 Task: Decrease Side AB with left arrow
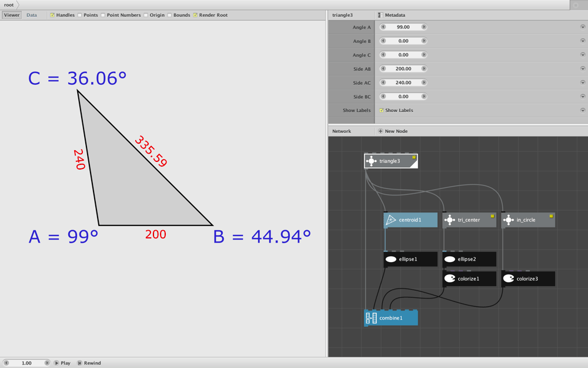point(383,69)
